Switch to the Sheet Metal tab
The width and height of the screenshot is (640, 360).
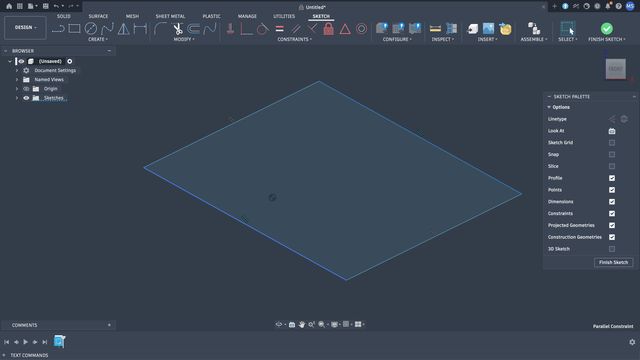[x=170, y=16]
